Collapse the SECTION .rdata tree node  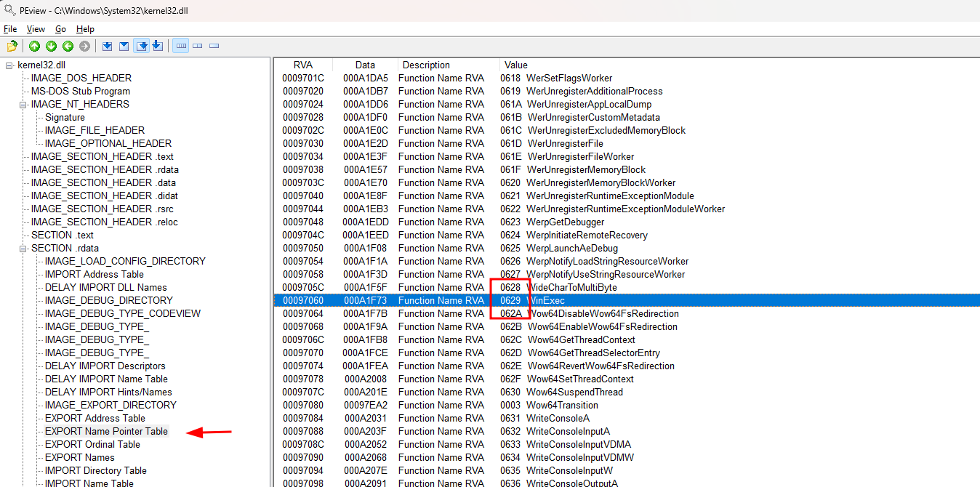23,249
